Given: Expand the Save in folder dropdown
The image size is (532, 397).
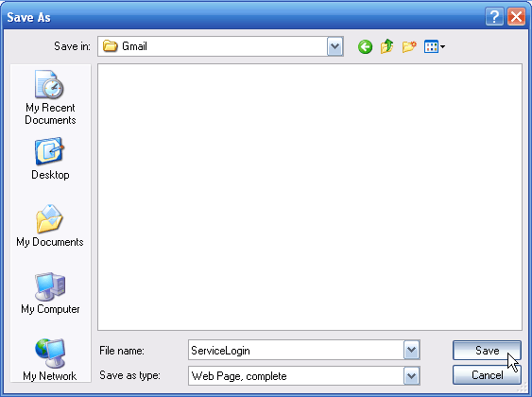Looking at the screenshot, I should [335, 46].
